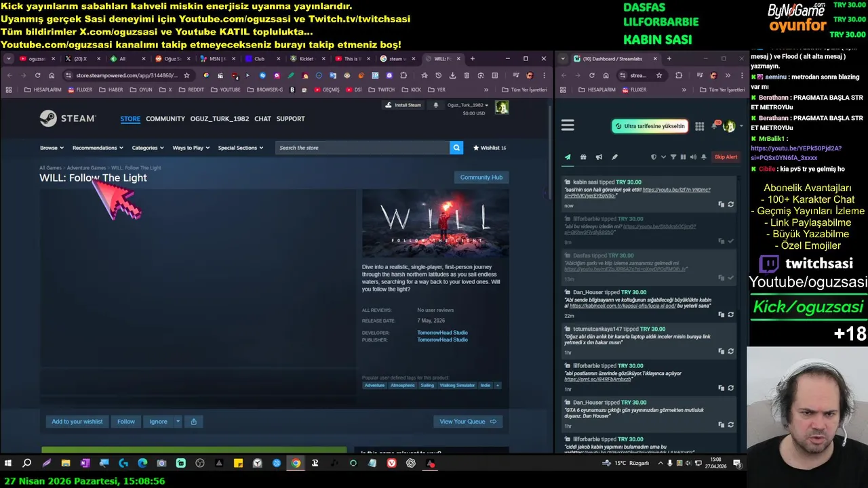Screen dimensions: 868x488
Task: Click the share icon beside Ignore button
Action: pyautogui.click(x=193, y=422)
